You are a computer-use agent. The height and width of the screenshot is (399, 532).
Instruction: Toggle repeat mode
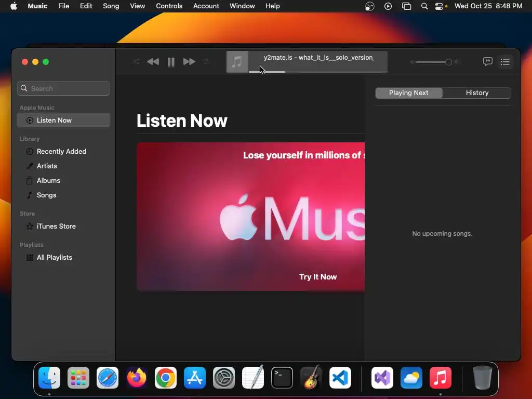206,62
